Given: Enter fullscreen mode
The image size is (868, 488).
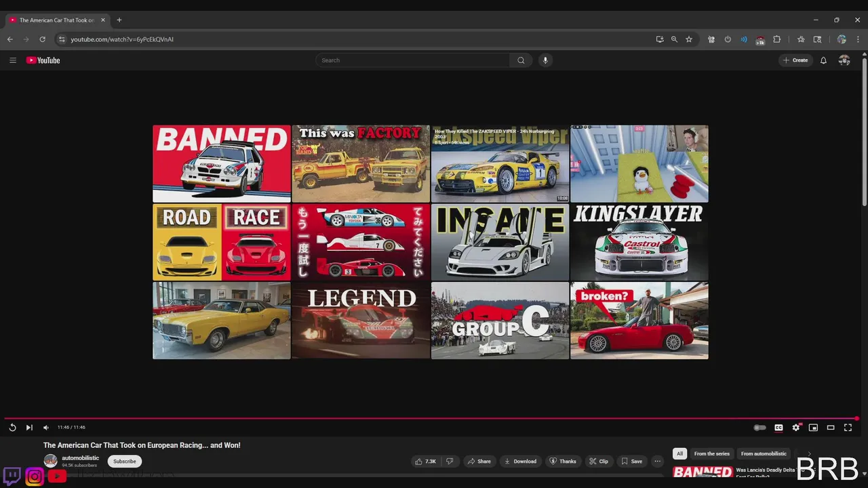Looking at the screenshot, I should pyautogui.click(x=848, y=428).
